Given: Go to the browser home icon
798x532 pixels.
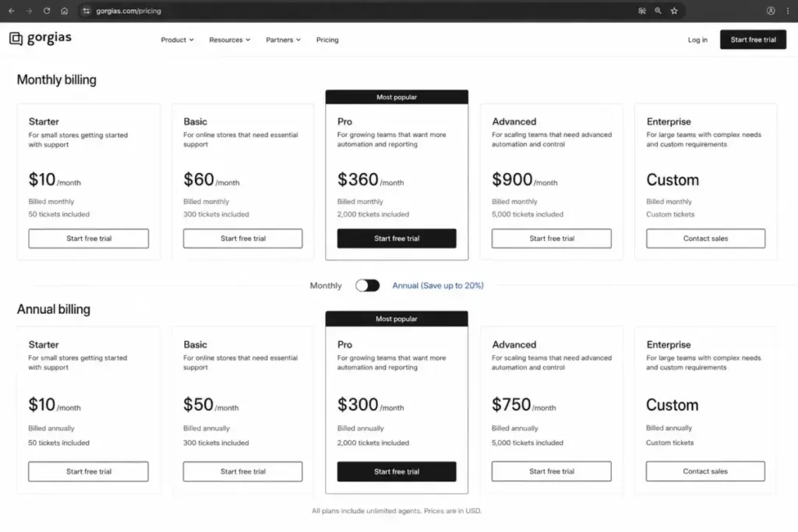Looking at the screenshot, I should [x=64, y=11].
